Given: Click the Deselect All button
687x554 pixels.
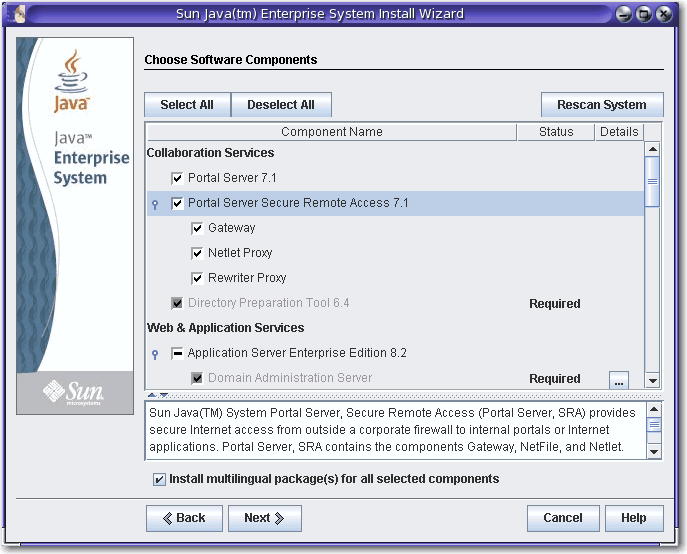Looking at the screenshot, I should (x=281, y=105).
